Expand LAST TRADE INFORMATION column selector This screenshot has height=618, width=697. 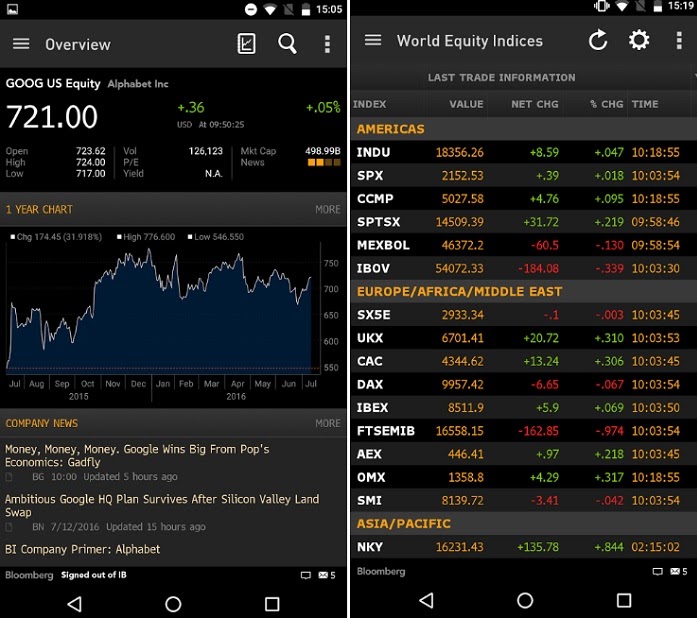click(x=501, y=77)
